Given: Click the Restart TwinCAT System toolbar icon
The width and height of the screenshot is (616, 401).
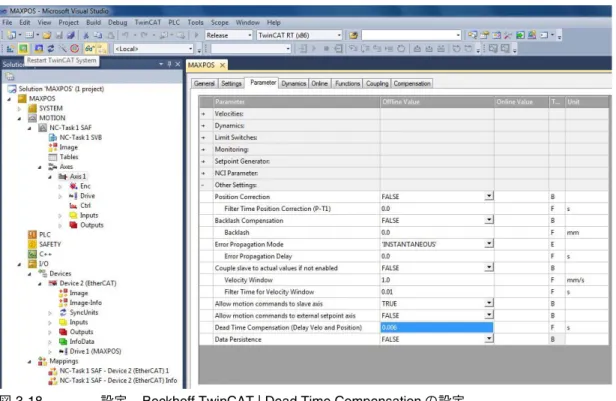Looking at the screenshot, I should (x=24, y=49).
